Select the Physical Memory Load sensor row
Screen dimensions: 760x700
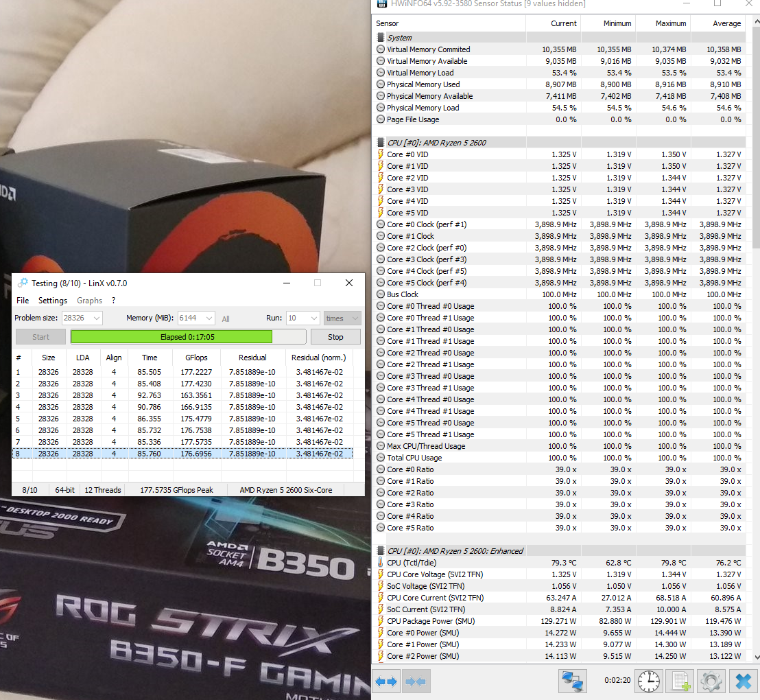(559, 108)
